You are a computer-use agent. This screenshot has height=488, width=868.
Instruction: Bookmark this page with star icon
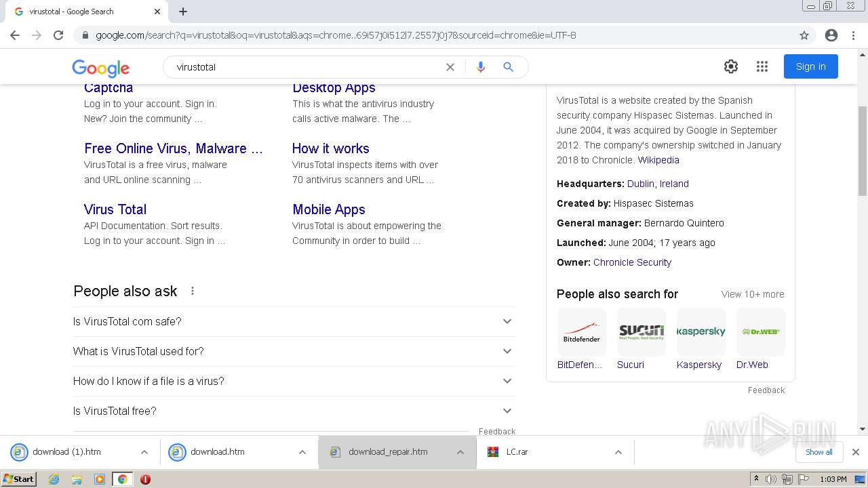[804, 35]
